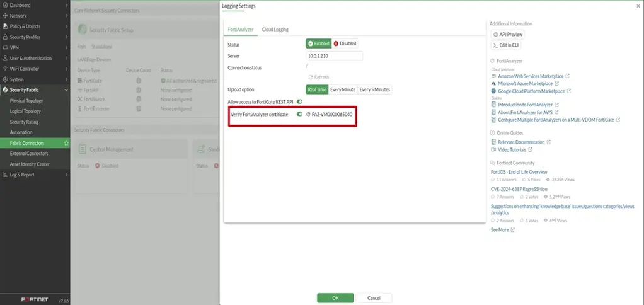Image resolution: width=644 pixels, height=305 pixels.
Task: Open Configure Multiple FortiAnalyzers guide link
Action: 555,120
